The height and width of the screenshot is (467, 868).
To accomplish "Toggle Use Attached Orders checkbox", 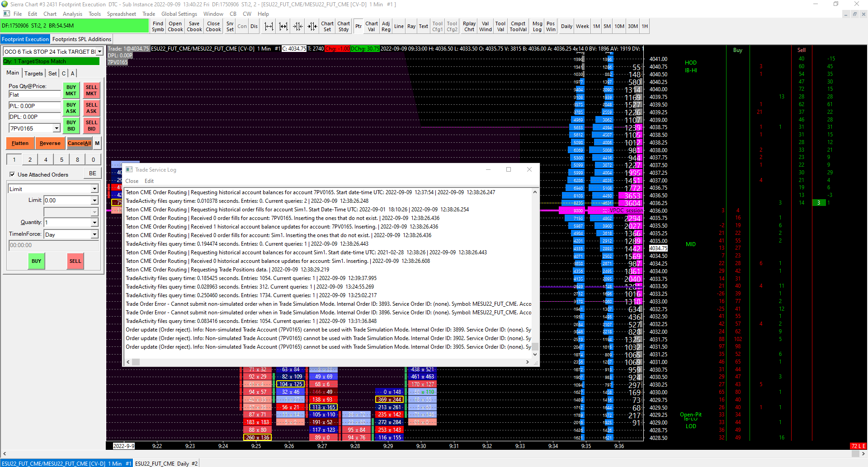I will 12,174.
